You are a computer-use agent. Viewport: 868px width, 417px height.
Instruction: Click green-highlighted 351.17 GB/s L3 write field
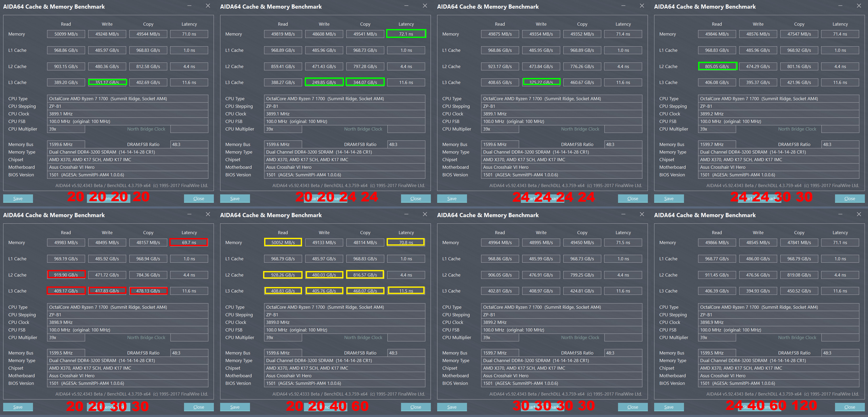tap(107, 82)
